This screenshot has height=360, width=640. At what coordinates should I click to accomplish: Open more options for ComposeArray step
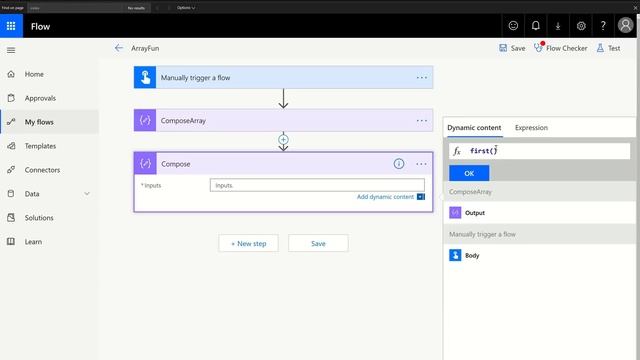[422, 120]
